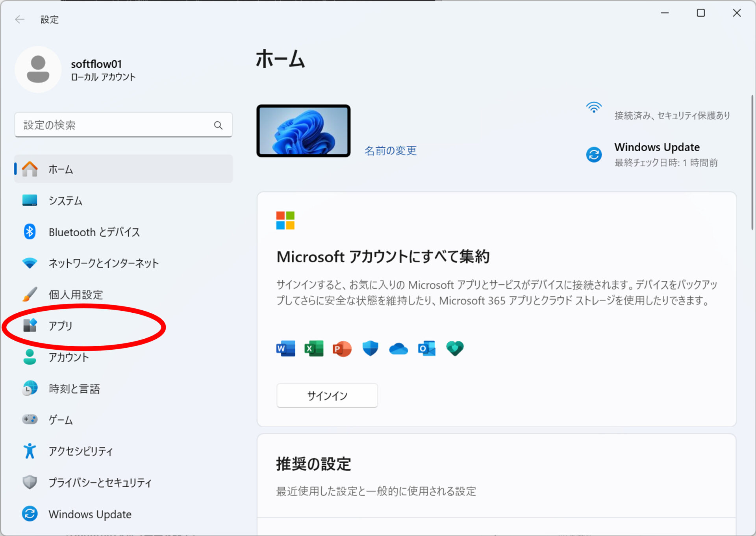Click 最近使用した設定と一般的に使用される設定 text
Image resolution: width=756 pixels, height=536 pixels.
[x=376, y=491]
